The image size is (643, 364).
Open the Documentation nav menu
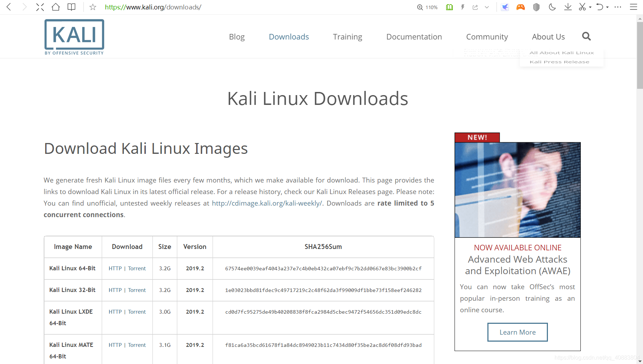coord(414,37)
